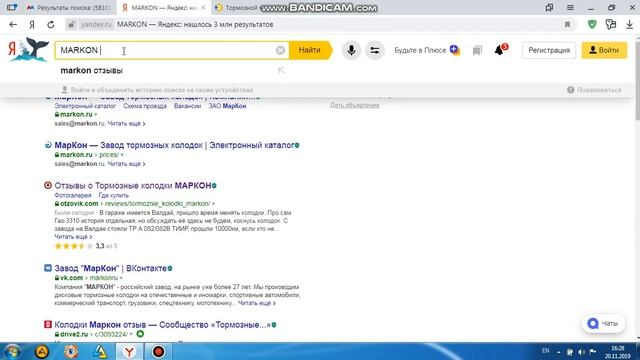The width and height of the screenshot is (640, 360).
Task: Show hidden system tray icons
Action: [558, 352]
